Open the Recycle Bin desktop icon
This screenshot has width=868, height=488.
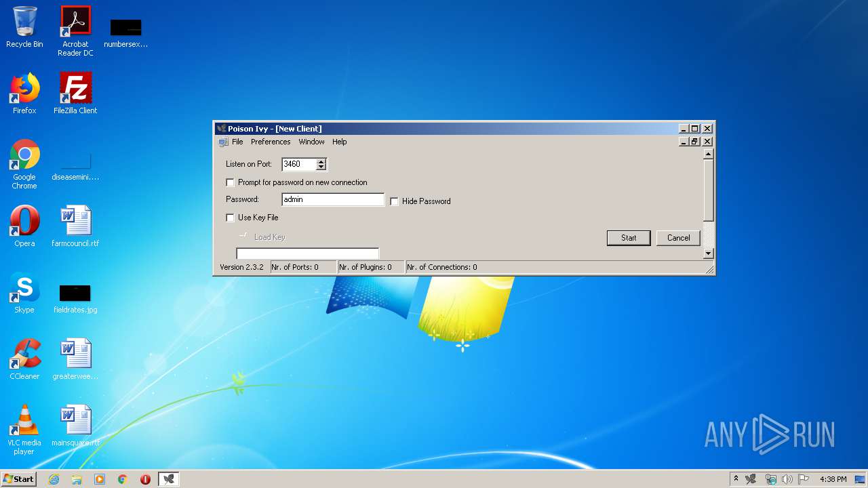[x=24, y=28]
